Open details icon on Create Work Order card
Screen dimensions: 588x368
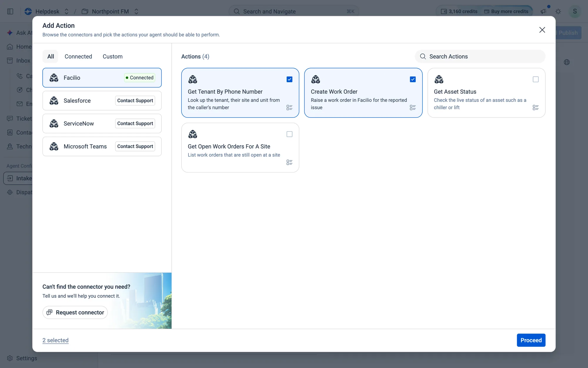[x=412, y=107]
